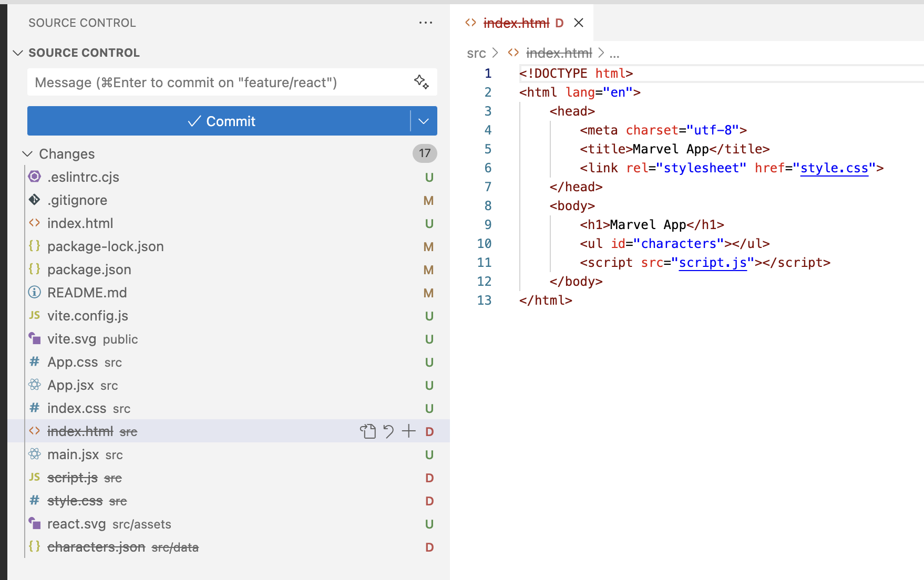Click the M status on .gitignore row
Screen dimensions: 924x580
click(x=429, y=200)
